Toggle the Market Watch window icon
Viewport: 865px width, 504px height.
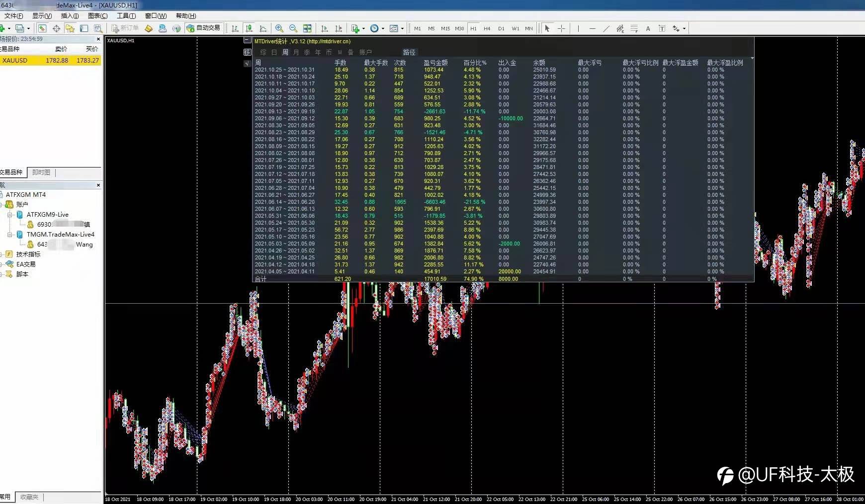pos(42,28)
